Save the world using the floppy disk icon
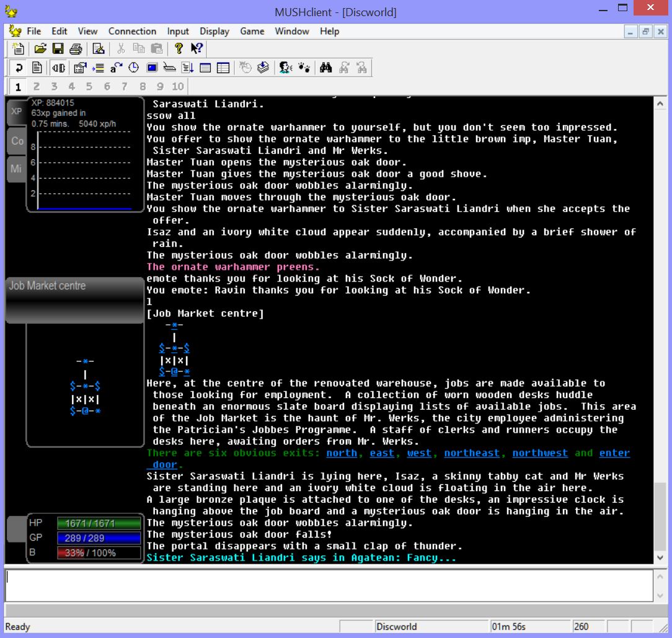The width and height of the screenshot is (672, 638). [x=58, y=48]
